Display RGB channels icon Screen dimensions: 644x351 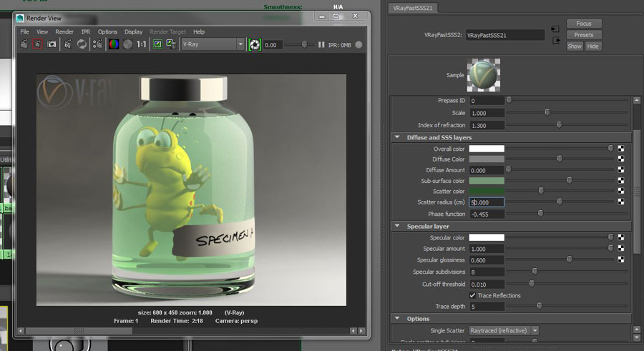click(x=114, y=44)
